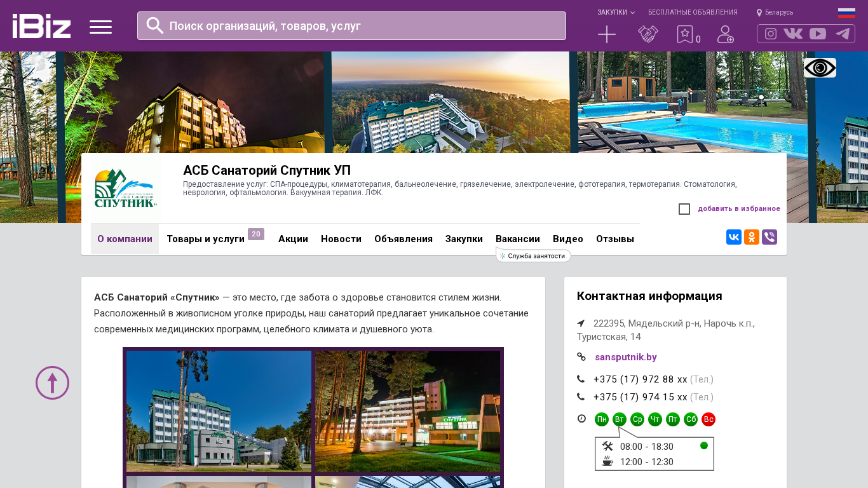Open the Вакансии tab
This screenshot has height=488, width=868.
[x=518, y=239]
